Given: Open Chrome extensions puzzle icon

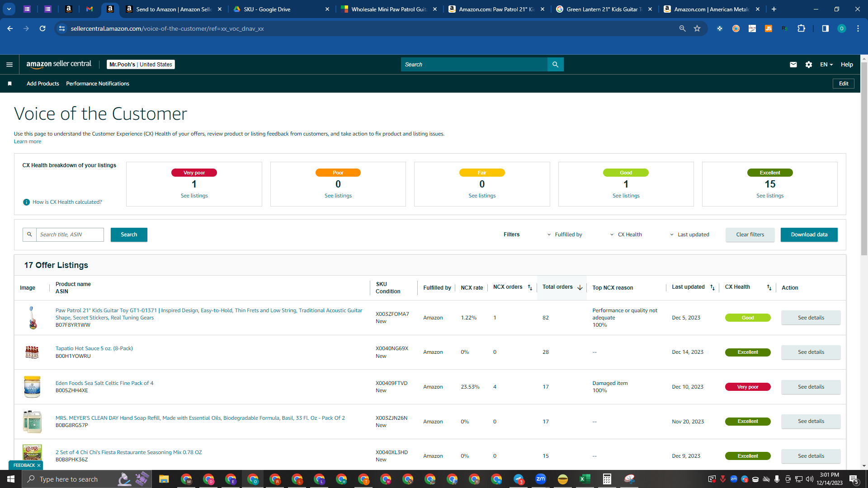Looking at the screenshot, I should click(801, 28).
